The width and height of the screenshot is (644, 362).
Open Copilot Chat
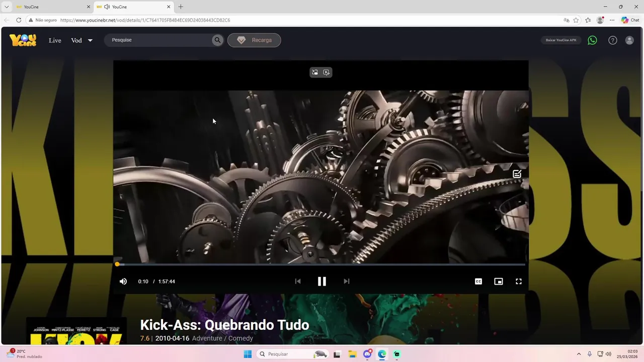[x=630, y=20]
